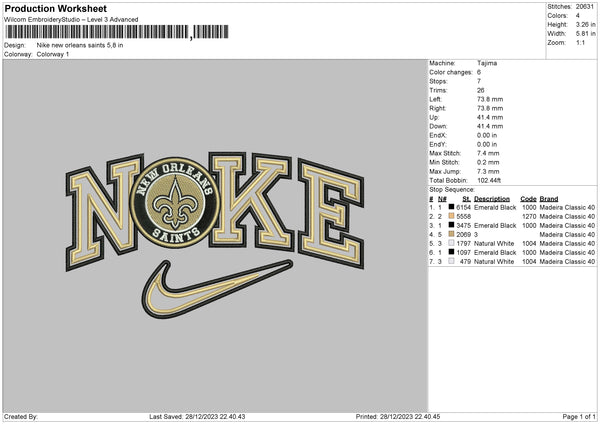600x424 pixels.
Task: Click 'Printed: 28/12/2023 22.40.45' footer text
Action: [x=398, y=416]
